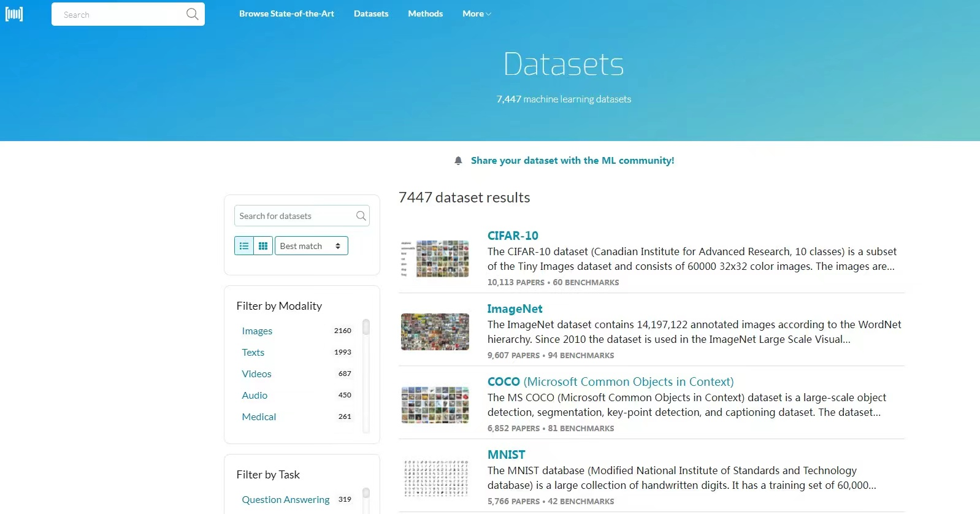Viewport: 980px width, 514px height.
Task: Click the top search magnifier icon
Action: pos(192,14)
